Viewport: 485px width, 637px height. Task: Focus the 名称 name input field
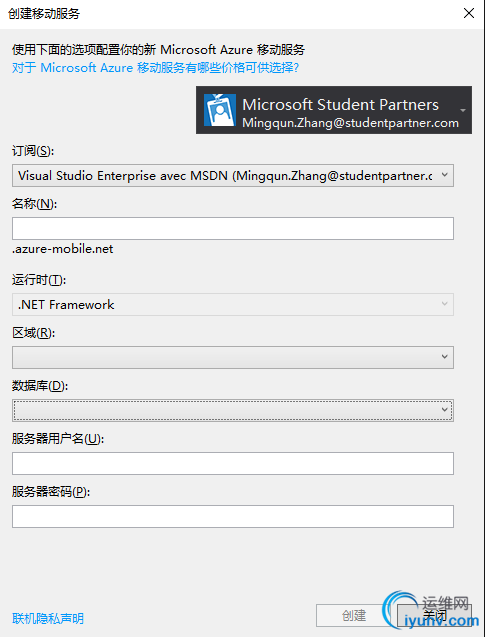coord(233,228)
